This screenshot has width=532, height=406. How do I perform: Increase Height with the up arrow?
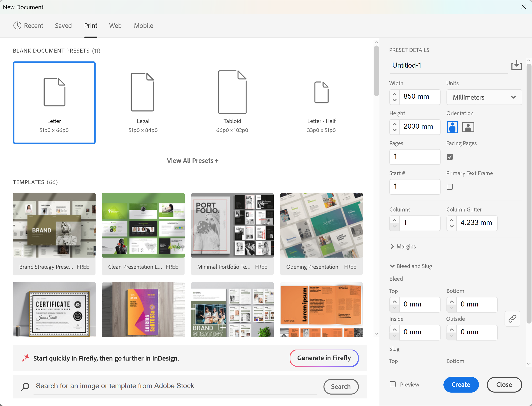coord(394,124)
